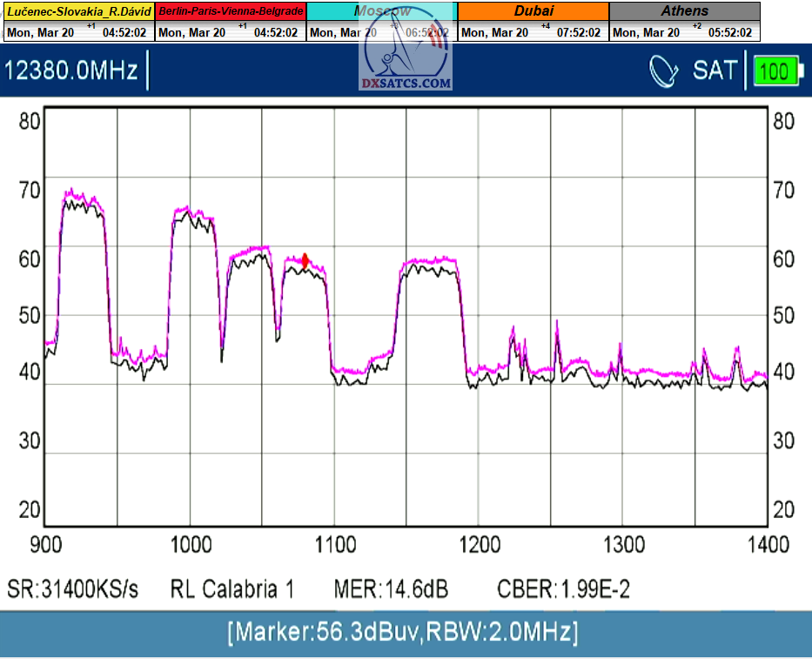Select the orange Dubai clock header
Viewport: 812px width, 659px height.
point(533,11)
